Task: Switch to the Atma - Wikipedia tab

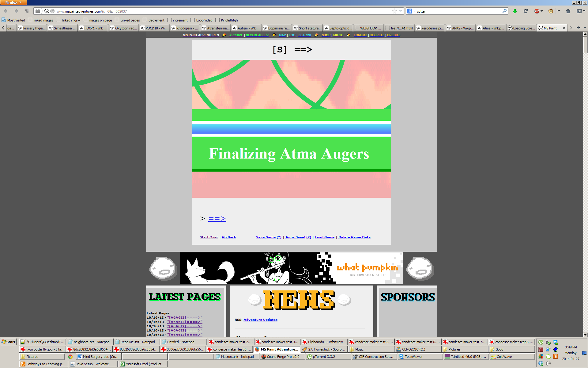Action: [491, 28]
